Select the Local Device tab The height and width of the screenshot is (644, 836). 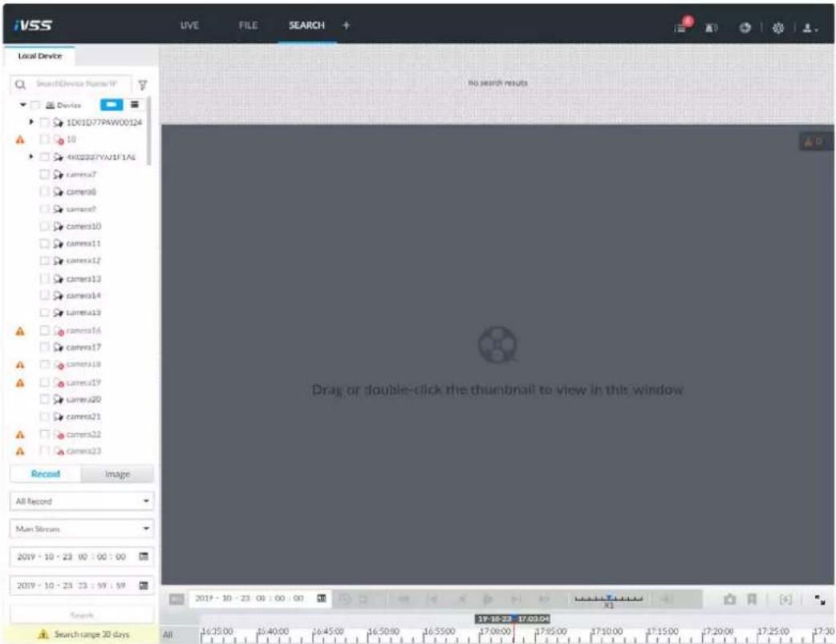39,56
